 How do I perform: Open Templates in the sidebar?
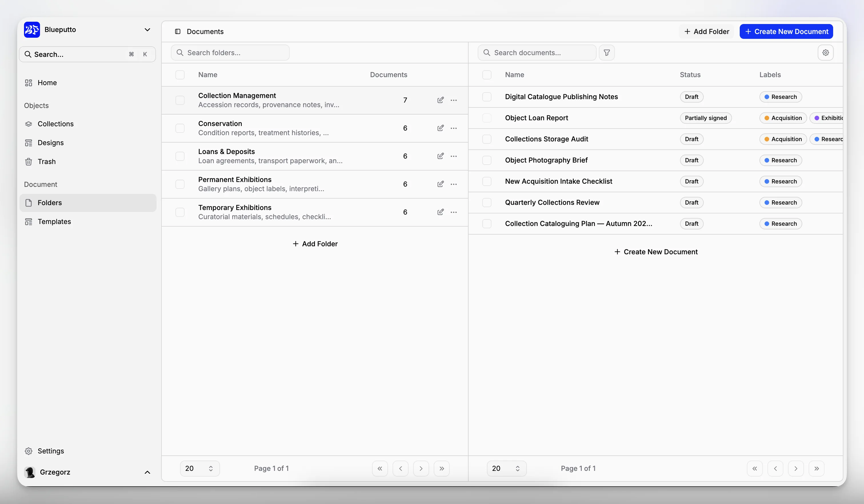pyautogui.click(x=88, y=221)
